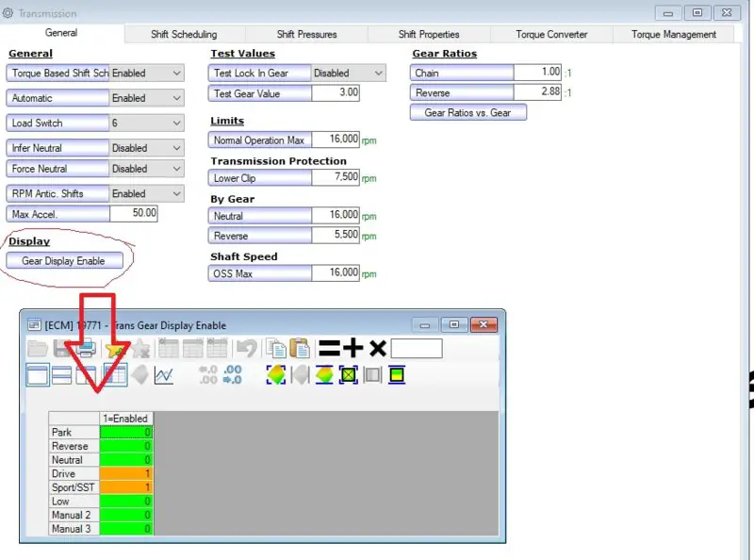
Task: Click the multiply X icon
Action: (x=378, y=348)
